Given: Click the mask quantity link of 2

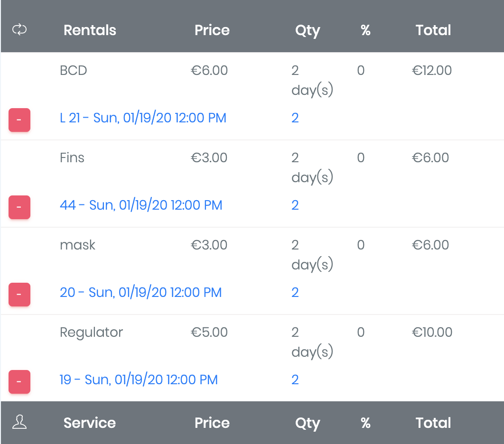Looking at the screenshot, I should [295, 292].
